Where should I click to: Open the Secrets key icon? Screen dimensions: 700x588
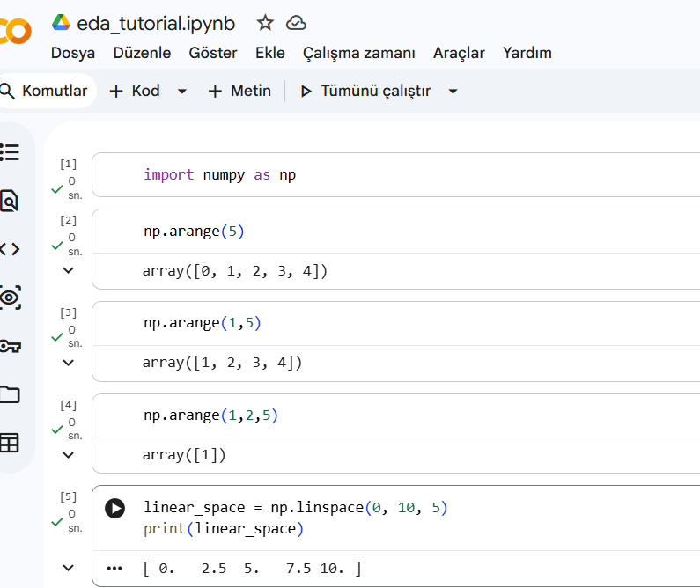point(11,346)
